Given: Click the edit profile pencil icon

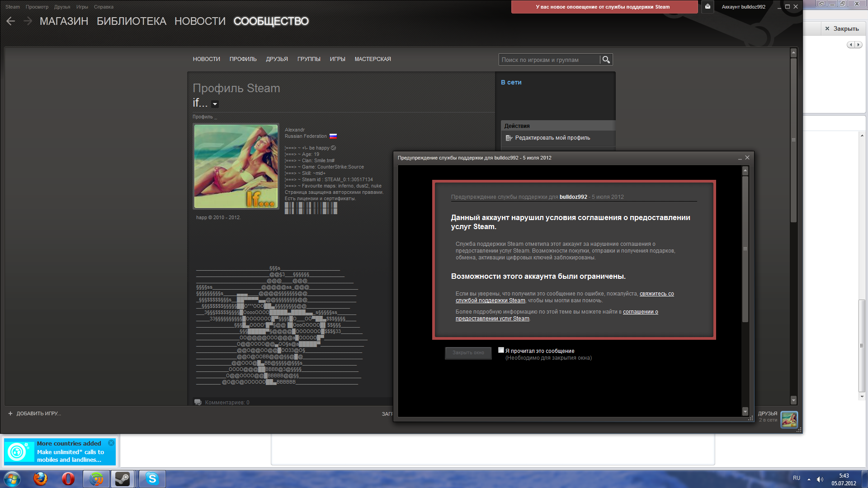Looking at the screenshot, I should coord(509,138).
